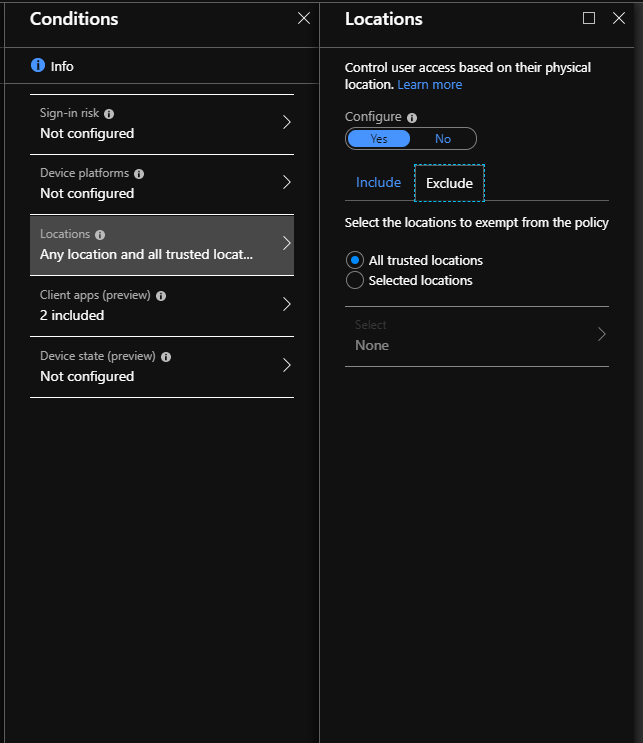This screenshot has height=743, width=643.
Task: Open the Learn more link
Action: (429, 85)
